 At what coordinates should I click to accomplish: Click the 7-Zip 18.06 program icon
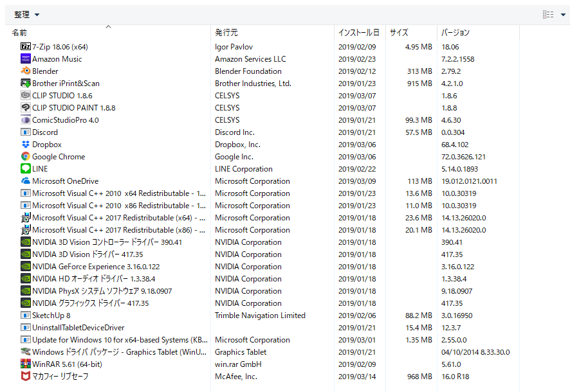tap(26, 47)
